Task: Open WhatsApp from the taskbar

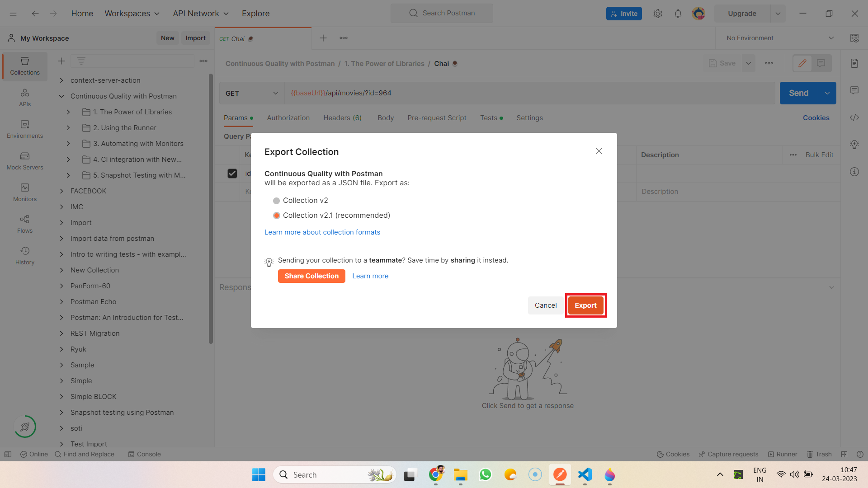Action: (485, 474)
